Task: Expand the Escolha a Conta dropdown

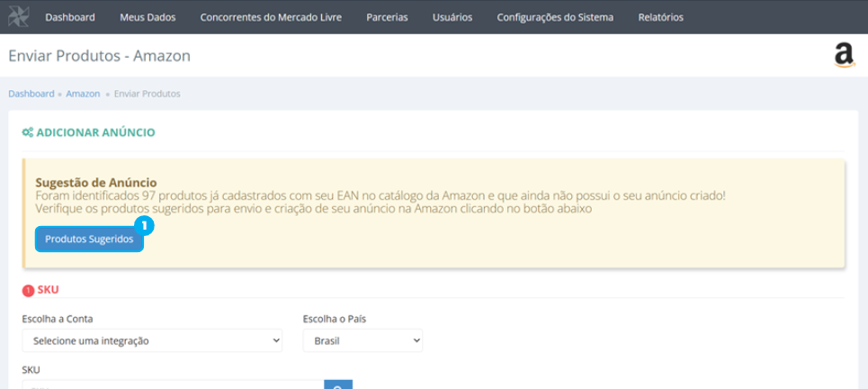Action: [152, 340]
